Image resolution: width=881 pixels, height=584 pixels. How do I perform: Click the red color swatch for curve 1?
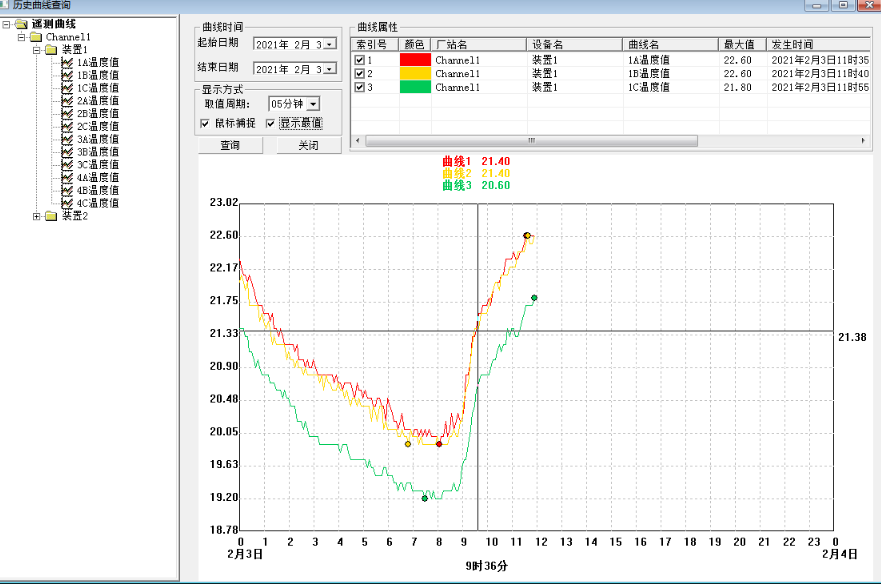[x=415, y=61]
